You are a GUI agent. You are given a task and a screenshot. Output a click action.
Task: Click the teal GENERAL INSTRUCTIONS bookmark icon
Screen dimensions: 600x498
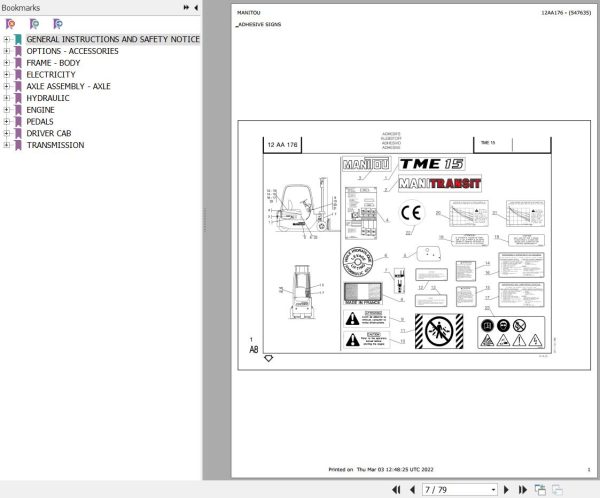click(x=18, y=39)
